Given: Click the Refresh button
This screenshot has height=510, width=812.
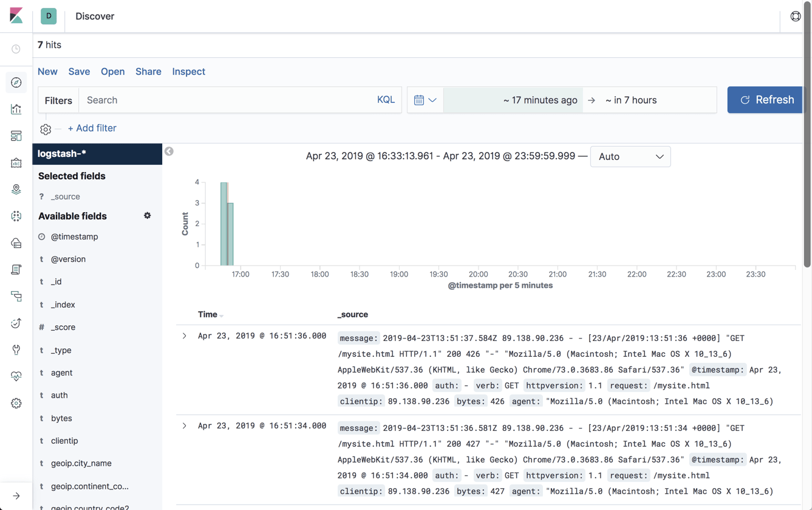Looking at the screenshot, I should tap(765, 100).
